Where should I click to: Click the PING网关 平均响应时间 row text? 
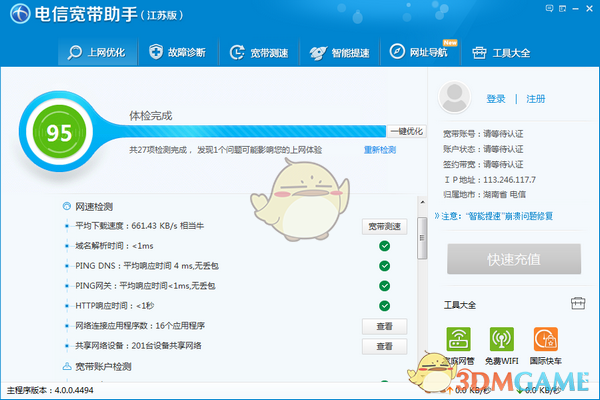click(x=145, y=286)
